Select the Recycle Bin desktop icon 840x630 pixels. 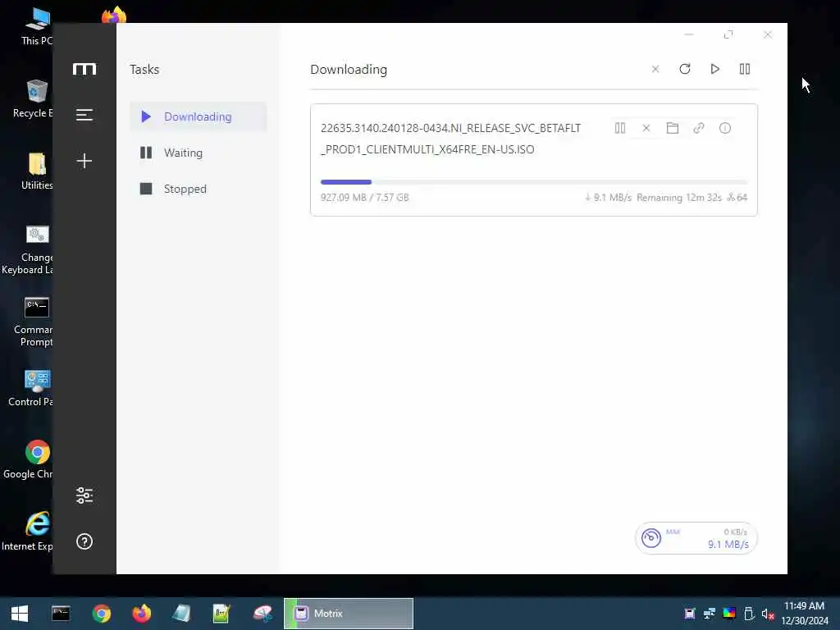click(36, 98)
